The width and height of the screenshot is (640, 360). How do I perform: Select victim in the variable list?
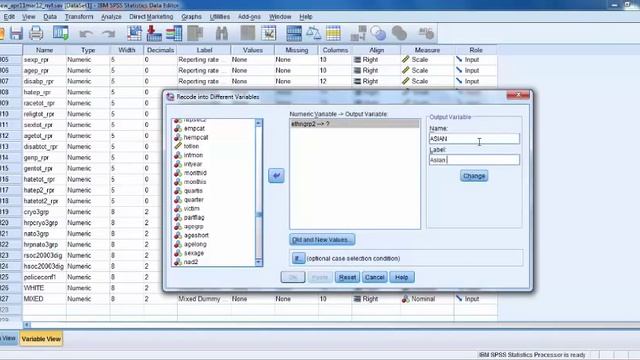pos(191,209)
